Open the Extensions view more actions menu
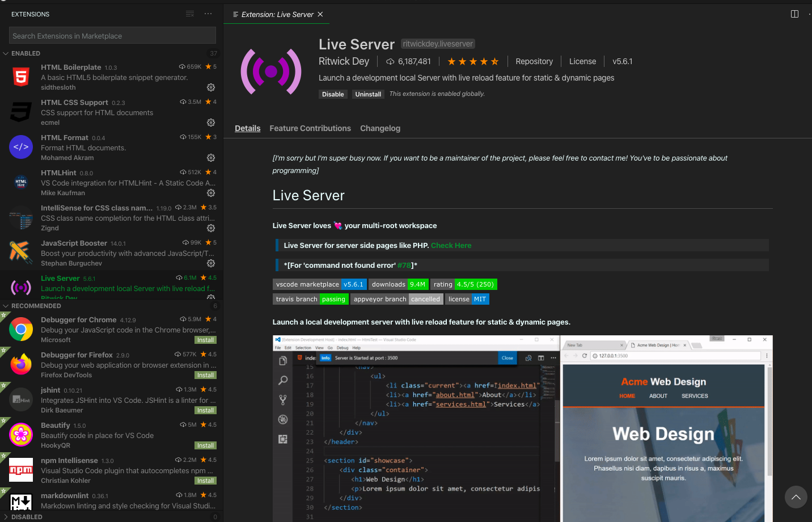Screen dimensions: 812x522 click(x=208, y=14)
